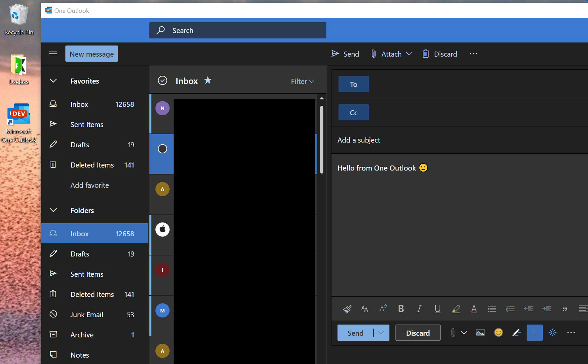Image resolution: width=588 pixels, height=364 pixels.
Task: Open the Junk Email folder
Action: click(86, 315)
